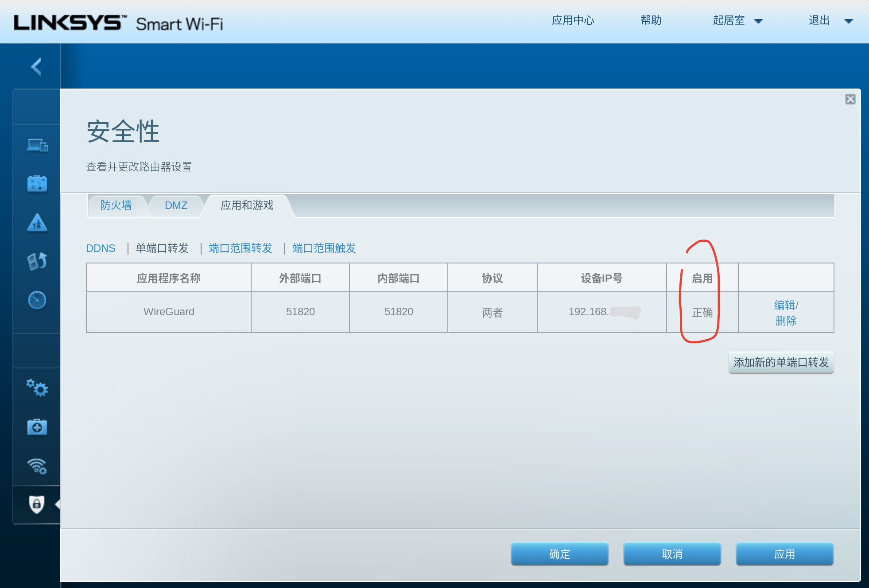Click 编辑 for the WireGuard rule
The width and height of the screenshot is (869, 588).
click(784, 305)
